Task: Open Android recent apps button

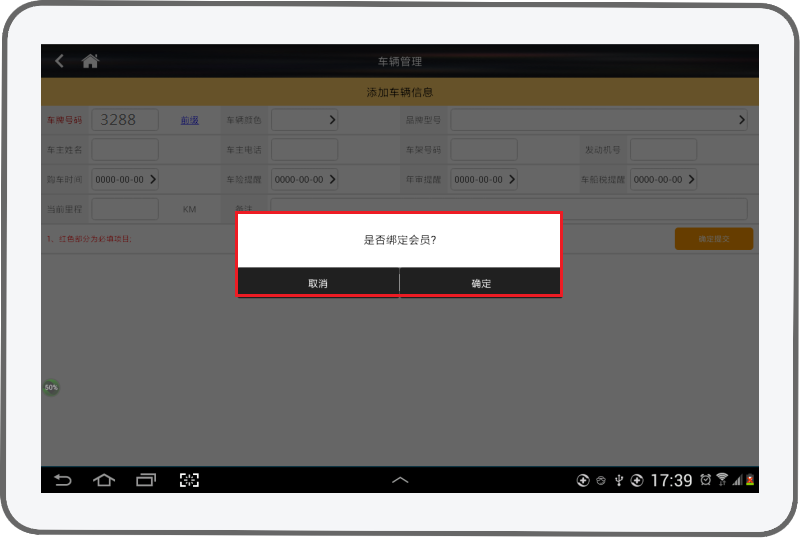Action: (x=147, y=480)
